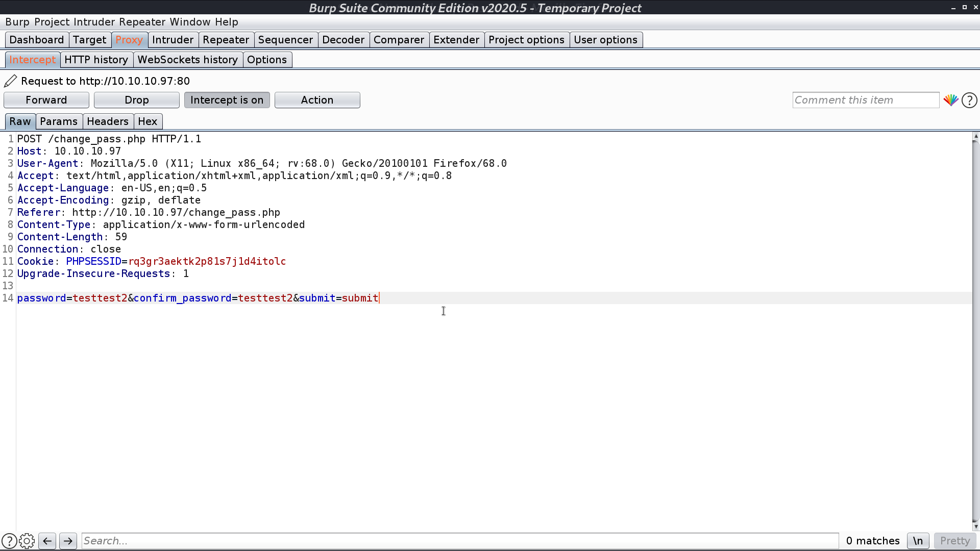The image size is (980, 551).
Task: Click the Content-Length value 59
Action: (121, 237)
